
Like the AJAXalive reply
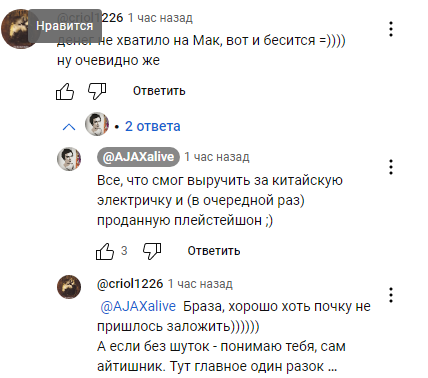[x=105, y=251]
